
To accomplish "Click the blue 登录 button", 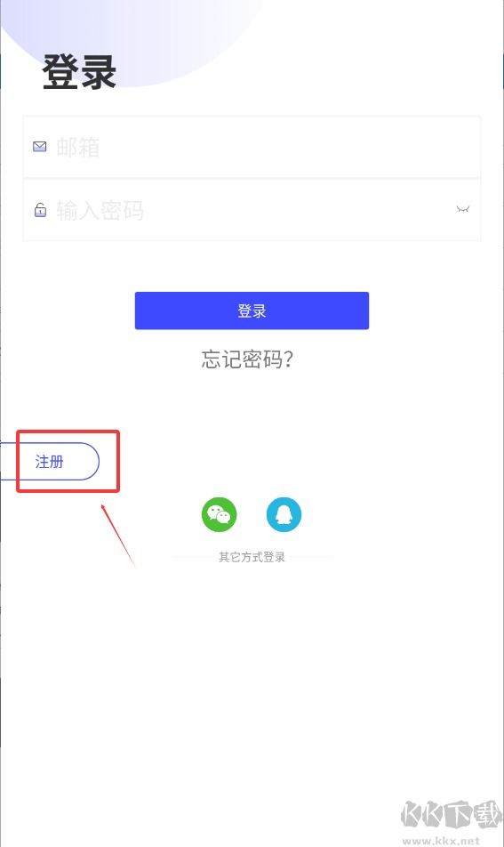I will click(252, 311).
